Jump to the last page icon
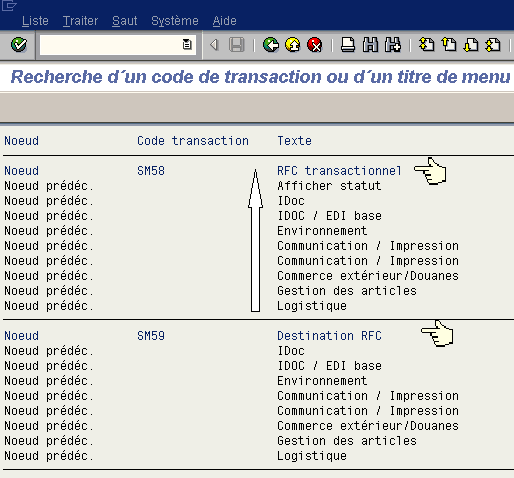Image resolution: width=514 pixels, height=478 pixels. [x=493, y=45]
